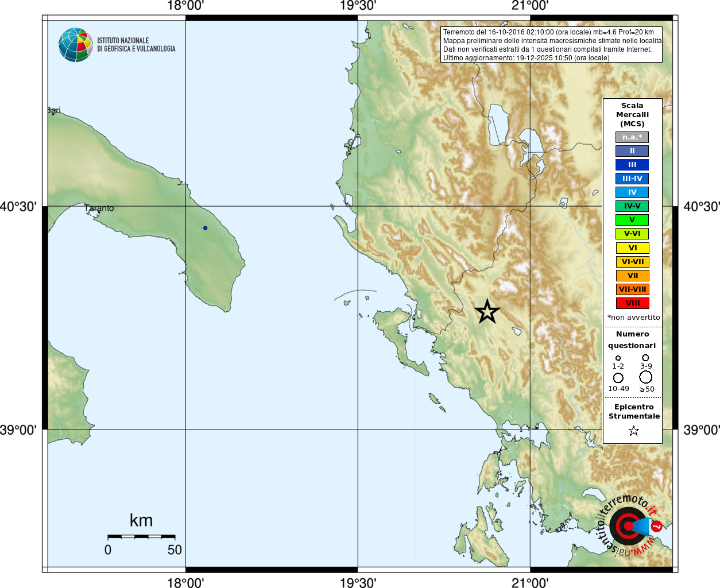Click the VIII red legend swatch
Image resolution: width=720 pixels, height=588 pixels.
[632, 303]
